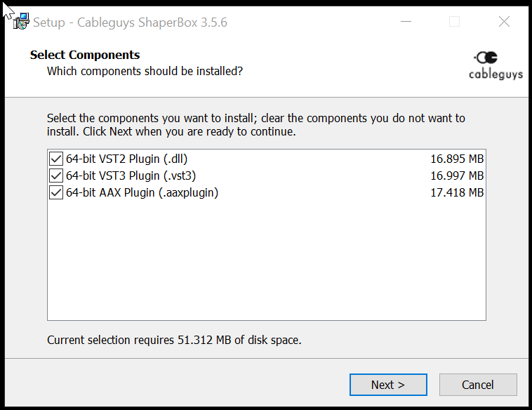The height and width of the screenshot is (410, 532).
Task: Select the 64-bit AAX Plugin (.aaxplugin) label
Action: click(x=142, y=193)
